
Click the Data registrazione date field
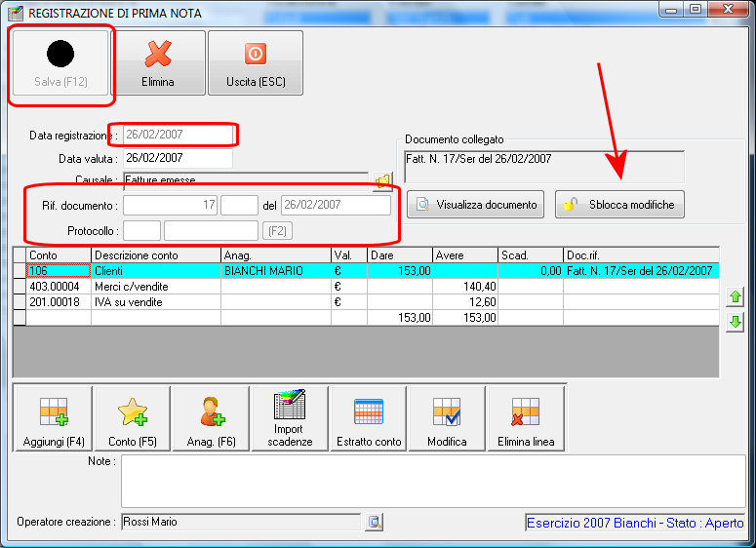[x=178, y=135]
